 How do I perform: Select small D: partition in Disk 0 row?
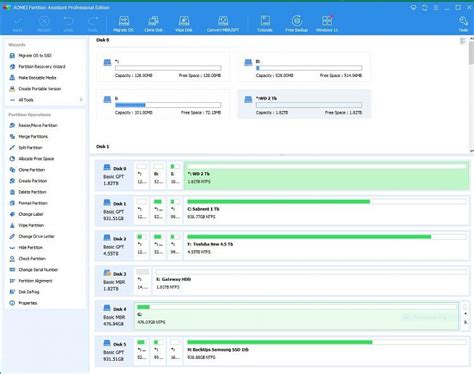[158, 176]
